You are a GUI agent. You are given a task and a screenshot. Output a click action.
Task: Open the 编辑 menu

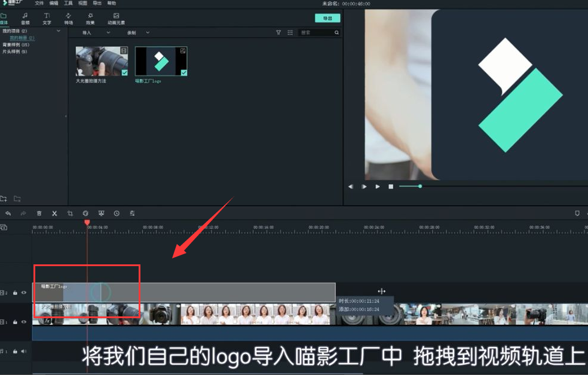[54, 4]
